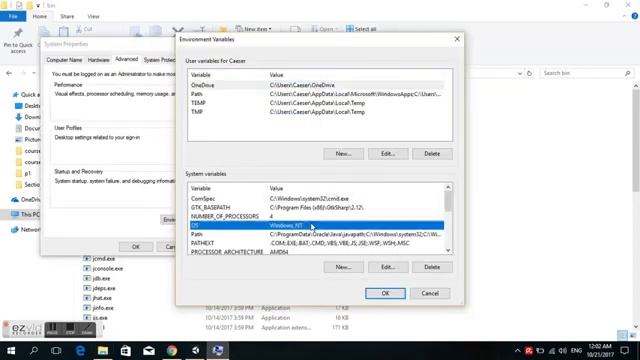Viewport: 640px width, 360px height.
Task: Launch Microsoft Edge from taskbar
Action: (80, 351)
